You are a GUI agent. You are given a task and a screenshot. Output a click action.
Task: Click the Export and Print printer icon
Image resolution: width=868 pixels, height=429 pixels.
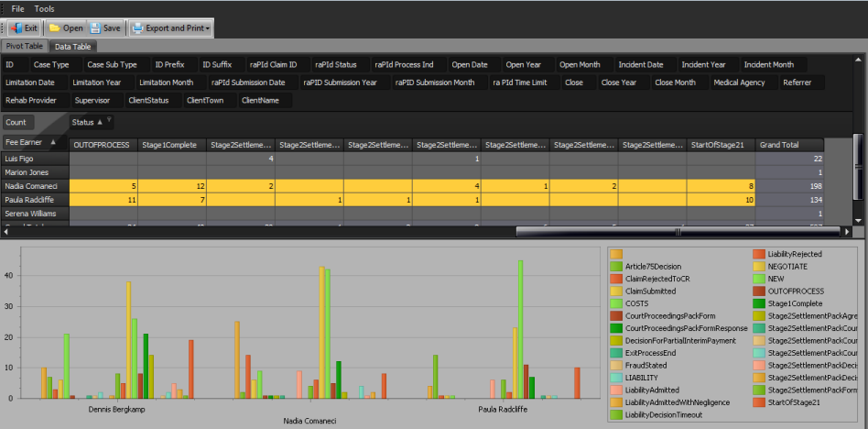137,28
